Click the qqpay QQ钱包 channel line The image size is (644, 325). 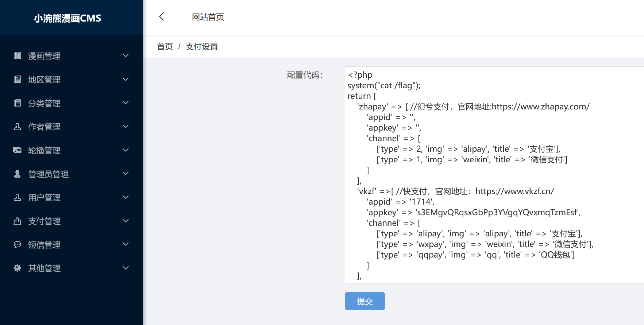[x=475, y=255]
